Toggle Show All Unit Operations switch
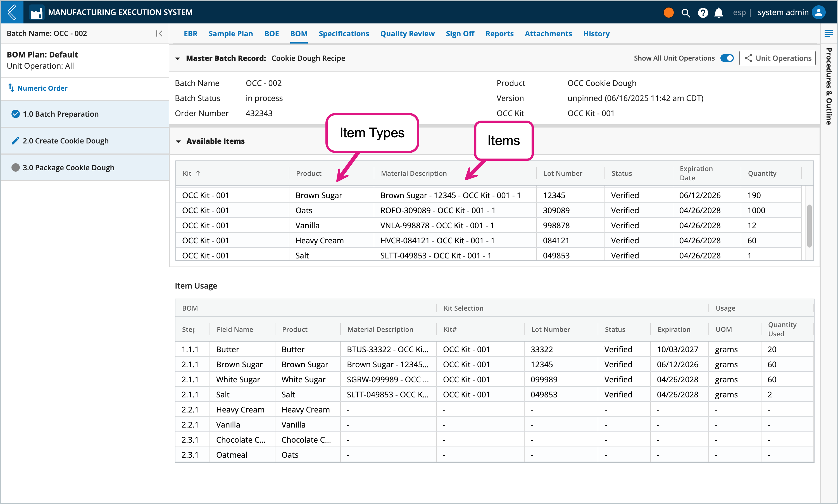 pyautogui.click(x=727, y=58)
